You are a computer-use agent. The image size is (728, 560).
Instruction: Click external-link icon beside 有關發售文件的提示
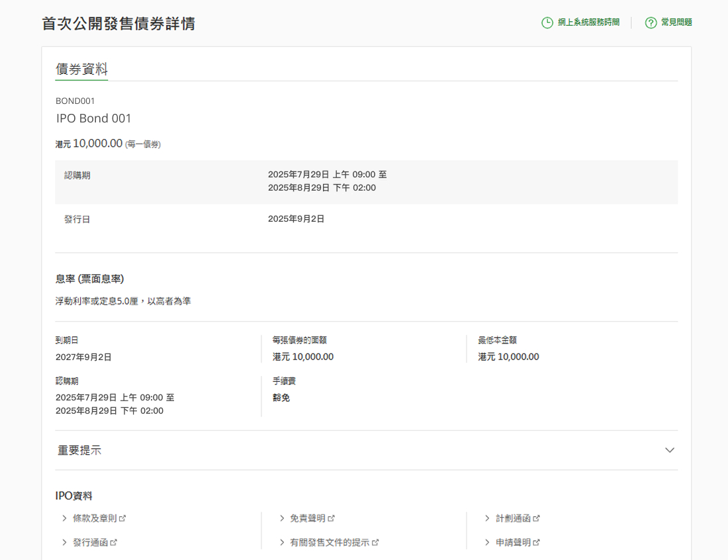point(375,542)
